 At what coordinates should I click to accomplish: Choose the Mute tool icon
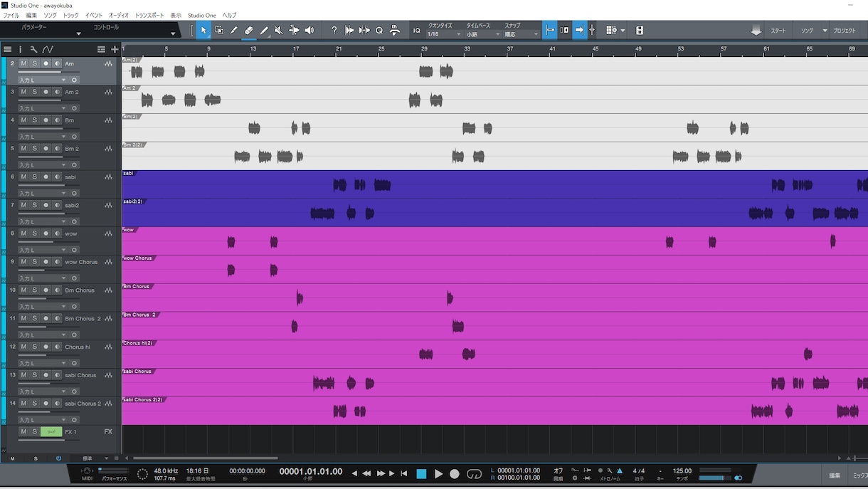(278, 31)
